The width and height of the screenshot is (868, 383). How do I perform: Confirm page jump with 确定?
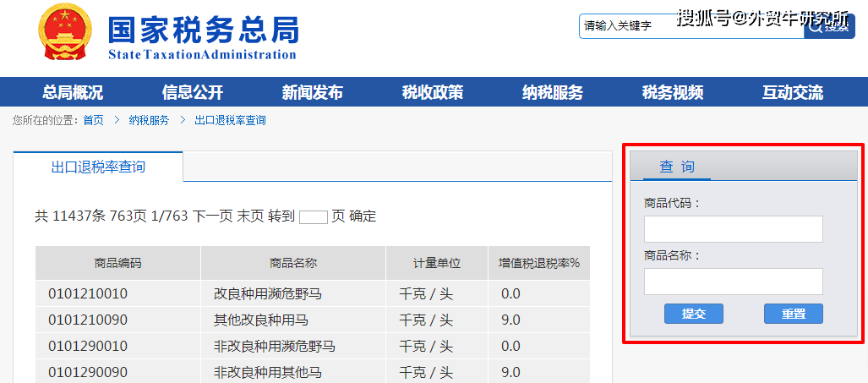363,216
